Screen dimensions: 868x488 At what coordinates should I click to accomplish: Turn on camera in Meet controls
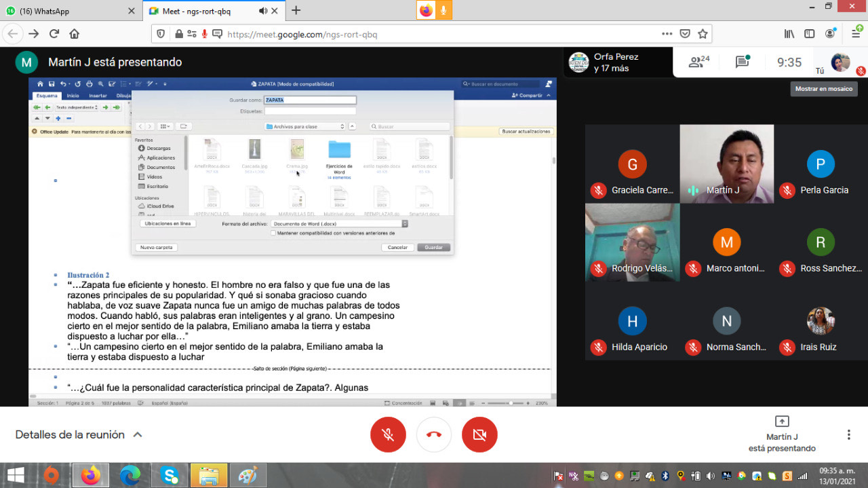point(479,434)
